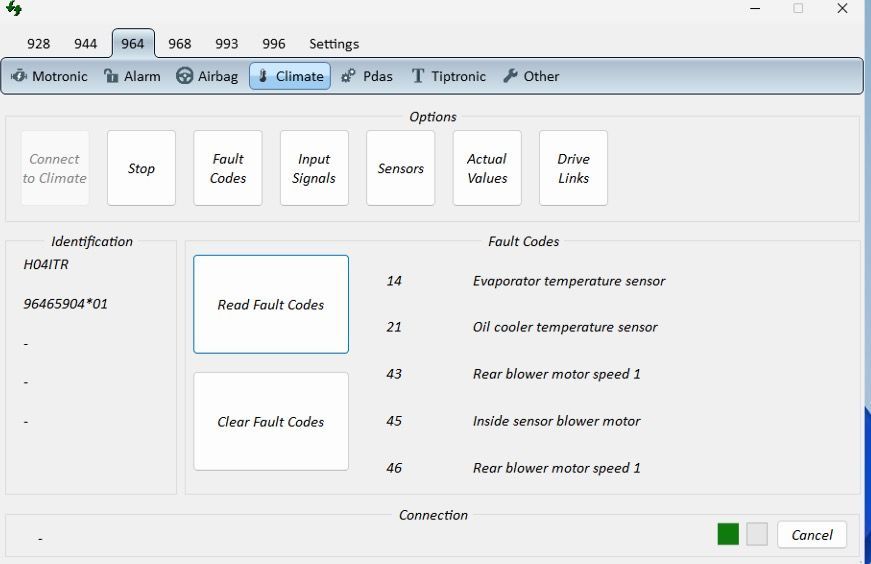The height and width of the screenshot is (564, 871).
Task: Cancel the current connection
Action: point(812,535)
